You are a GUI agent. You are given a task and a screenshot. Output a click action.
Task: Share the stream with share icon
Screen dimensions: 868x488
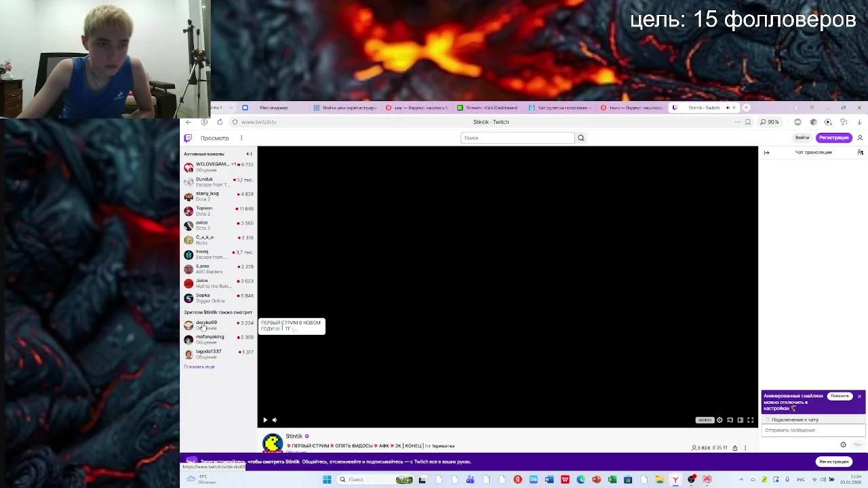(734, 448)
